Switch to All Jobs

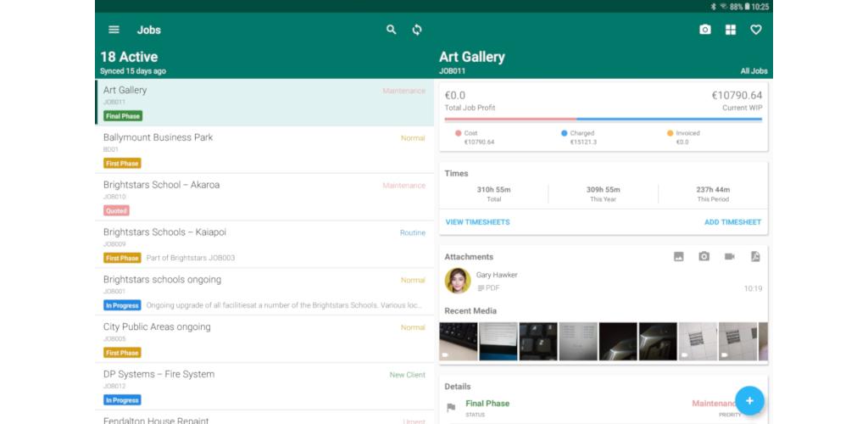coord(754,71)
